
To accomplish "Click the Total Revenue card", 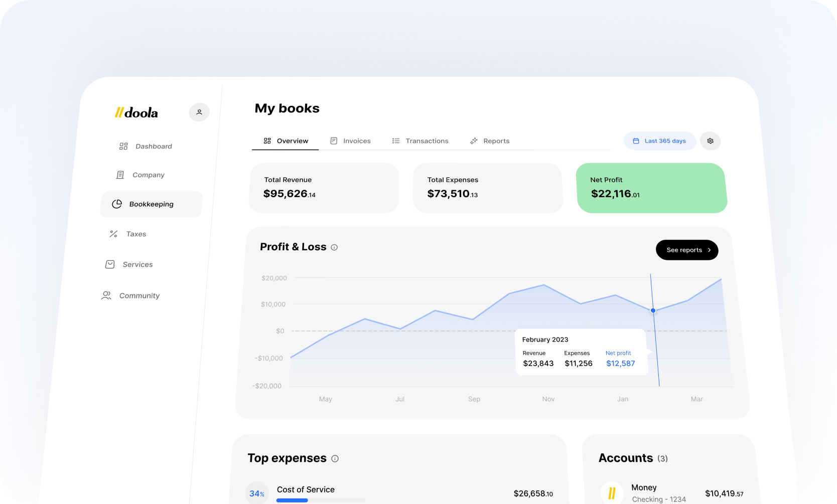I will [x=324, y=188].
